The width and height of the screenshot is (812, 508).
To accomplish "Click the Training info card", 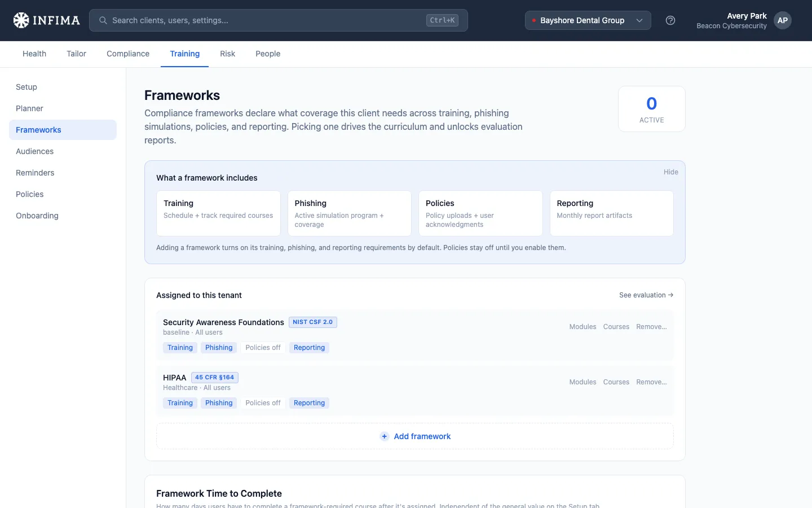I will point(218,213).
